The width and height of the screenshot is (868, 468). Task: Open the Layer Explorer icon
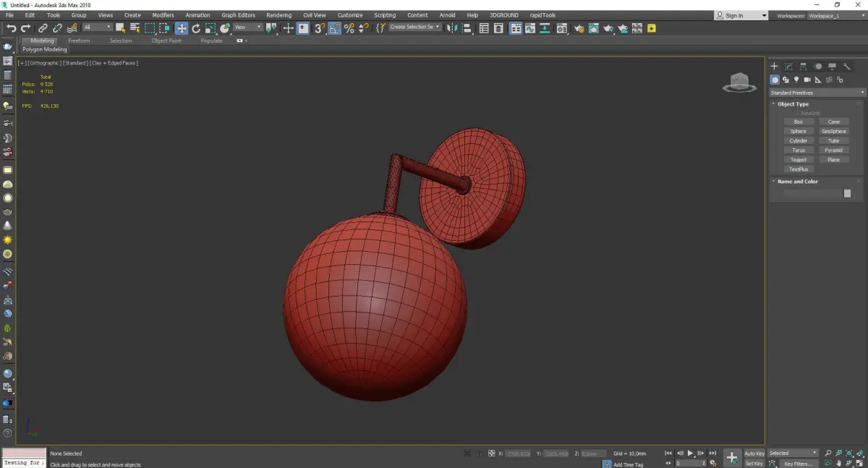point(498,28)
